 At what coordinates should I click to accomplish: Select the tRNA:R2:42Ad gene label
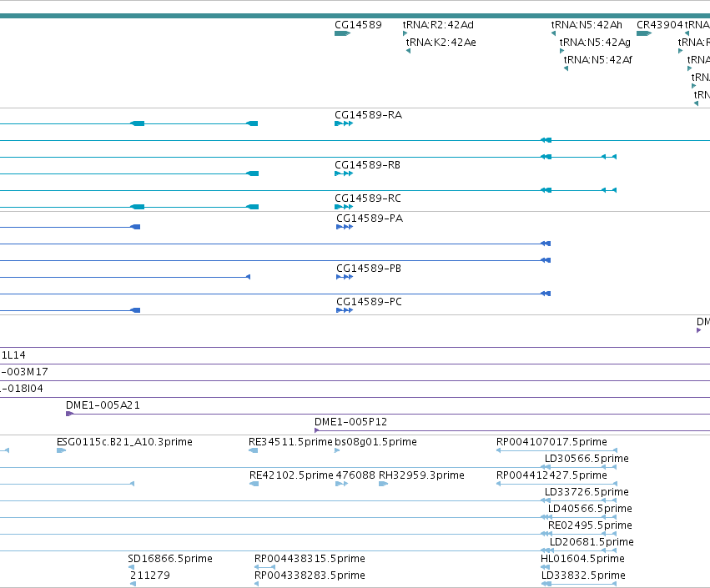tap(438, 25)
